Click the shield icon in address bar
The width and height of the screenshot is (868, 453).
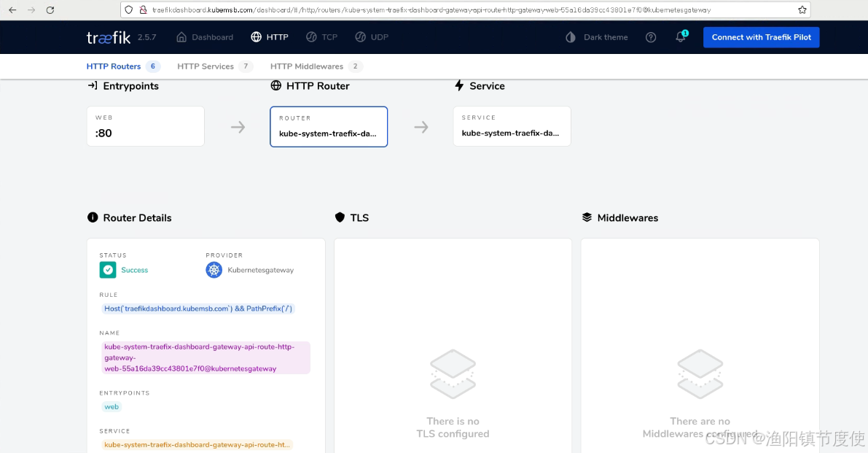click(x=128, y=10)
